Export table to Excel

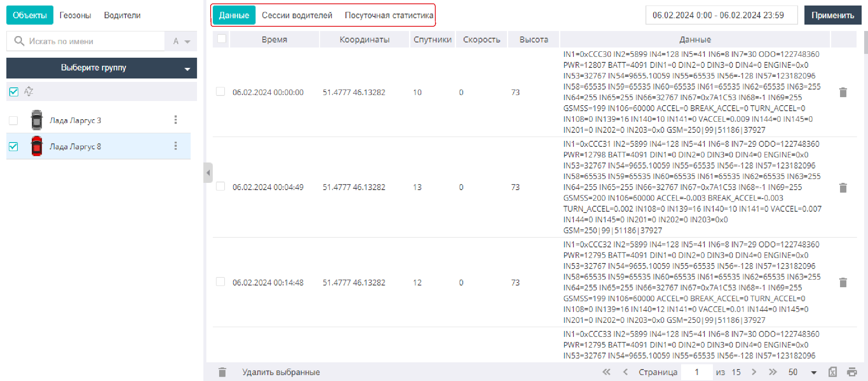click(832, 372)
